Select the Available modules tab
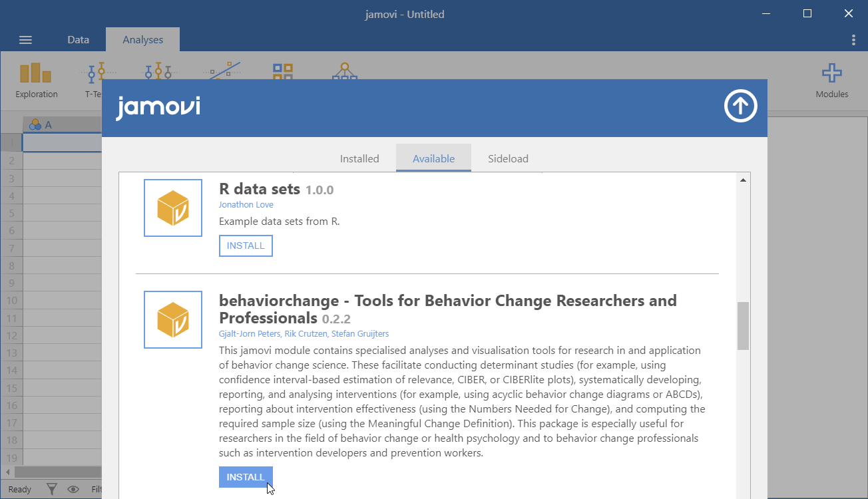 coord(433,158)
